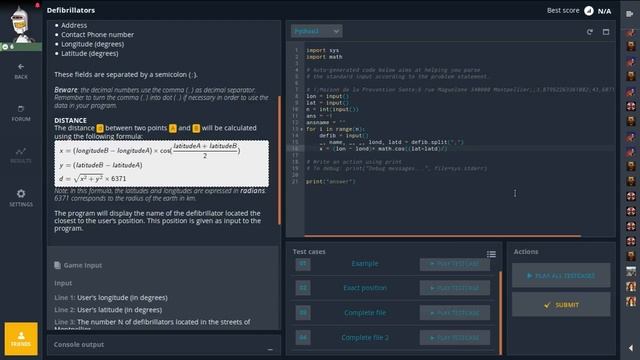Image resolution: width=640 pixels, height=360 pixels.
Task: Click the user avatar at top left
Action: (x=21, y=24)
